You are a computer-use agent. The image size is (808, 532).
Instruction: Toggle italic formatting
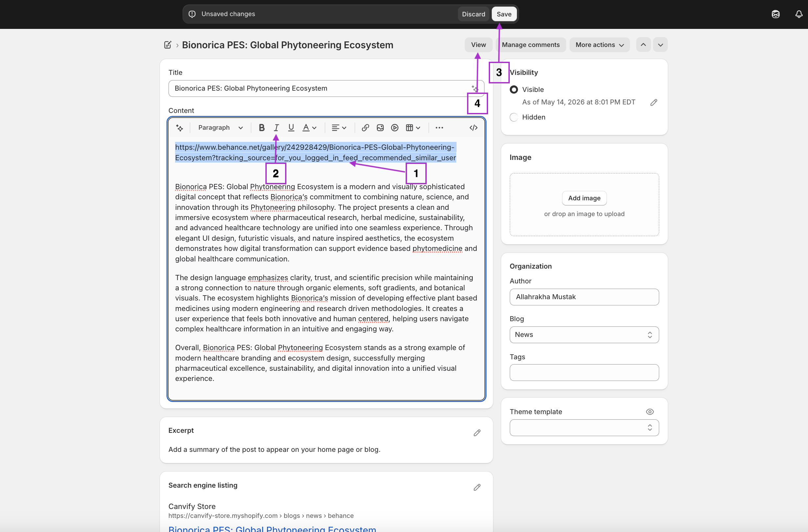coord(276,128)
